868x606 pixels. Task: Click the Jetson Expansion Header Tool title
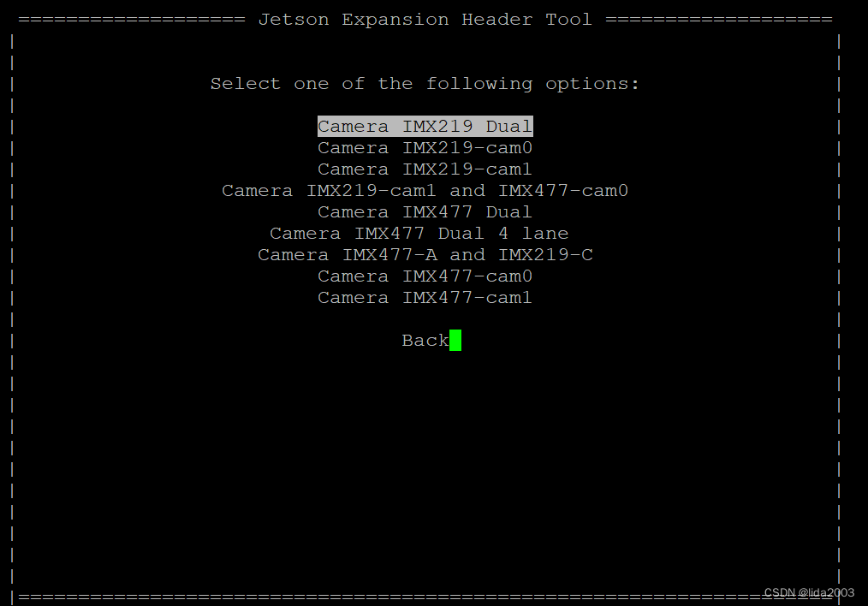(426, 19)
